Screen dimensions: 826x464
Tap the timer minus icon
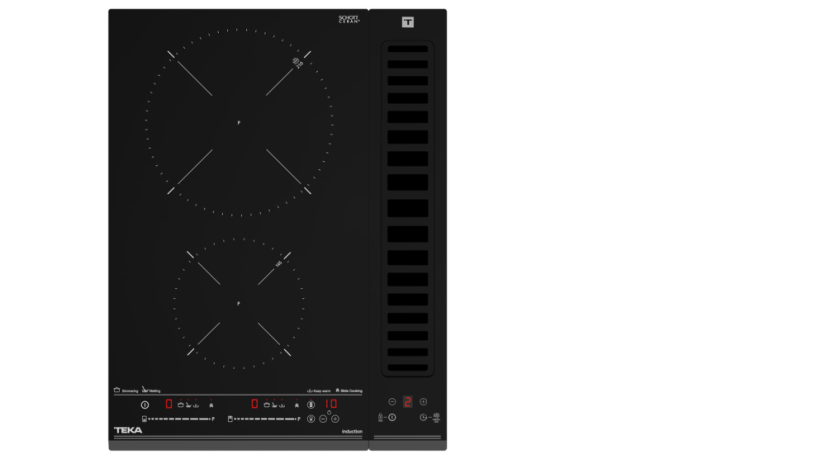[323, 419]
